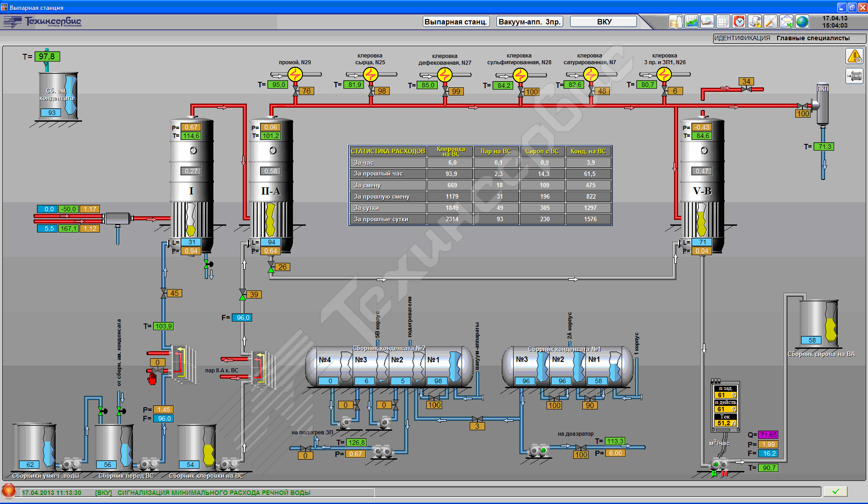This screenshot has height=504, width=868.
Task: Click valve value 45 below evaporator I
Action: click(x=175, y=293)
